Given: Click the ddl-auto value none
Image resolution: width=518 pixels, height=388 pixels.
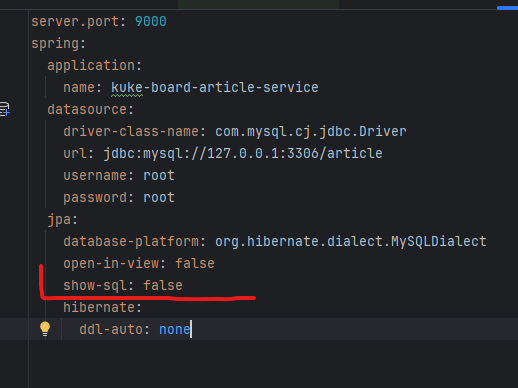Looking at the screenshot, I should (x=174, y=329).
